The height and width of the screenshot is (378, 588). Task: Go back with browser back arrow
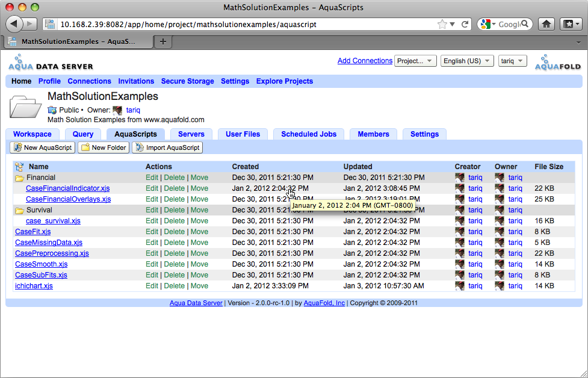tap(14, 24)
